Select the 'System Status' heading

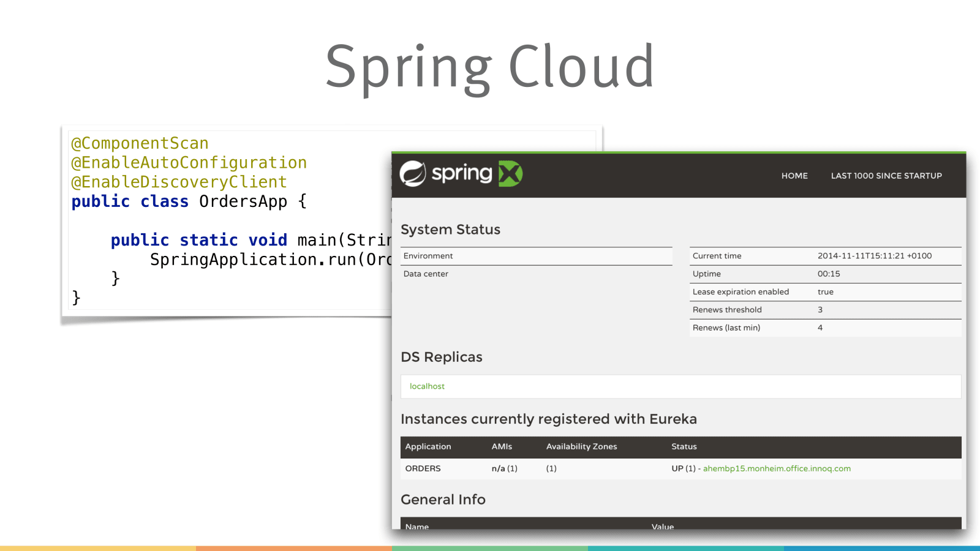tap(450, 230)
